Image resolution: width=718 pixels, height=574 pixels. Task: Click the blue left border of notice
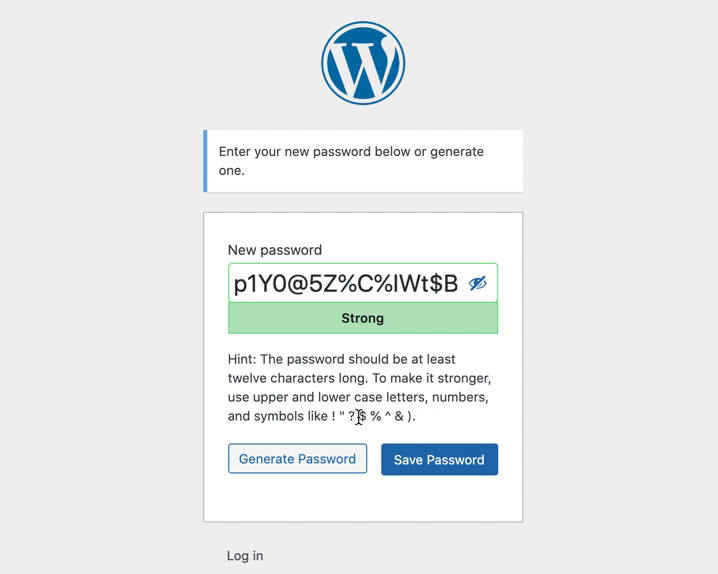tap(205, 161)
